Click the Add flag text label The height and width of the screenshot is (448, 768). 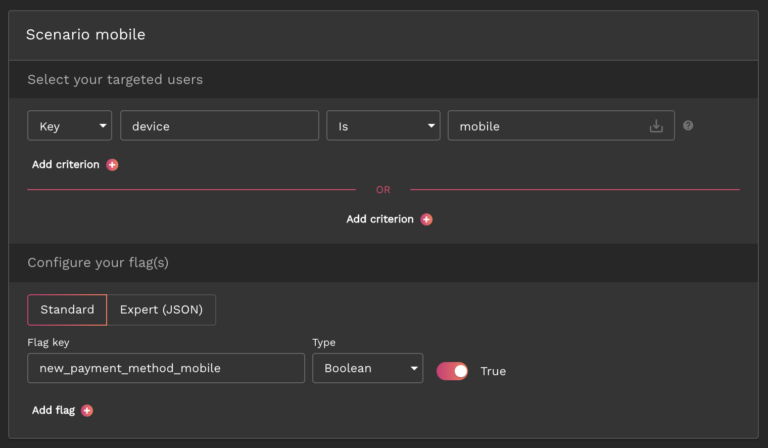pos(54,410)
